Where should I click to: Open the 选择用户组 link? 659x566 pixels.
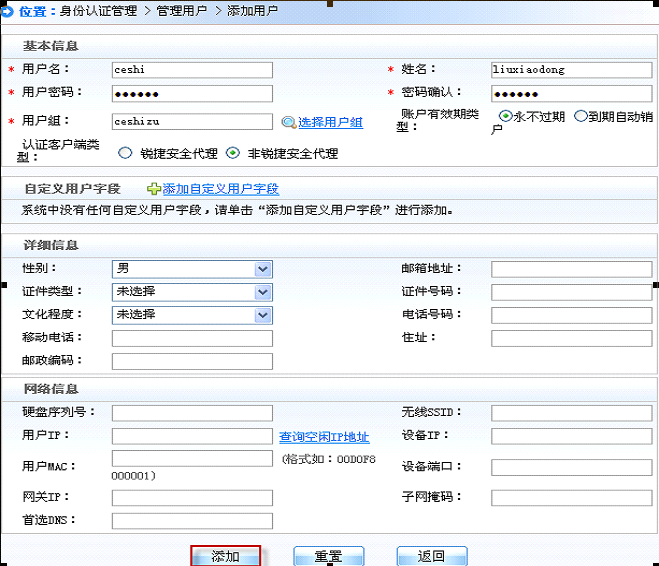[x=330, y=122]
